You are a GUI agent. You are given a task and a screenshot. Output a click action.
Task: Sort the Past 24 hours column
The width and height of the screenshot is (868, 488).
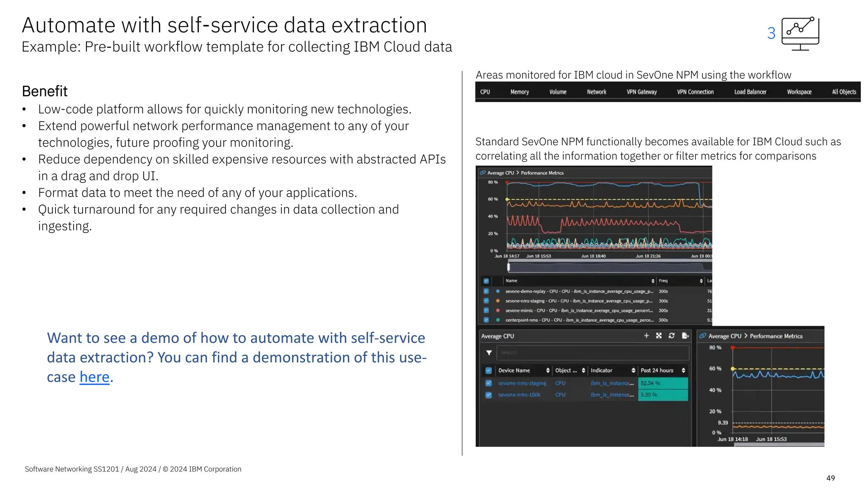point(683,370)
